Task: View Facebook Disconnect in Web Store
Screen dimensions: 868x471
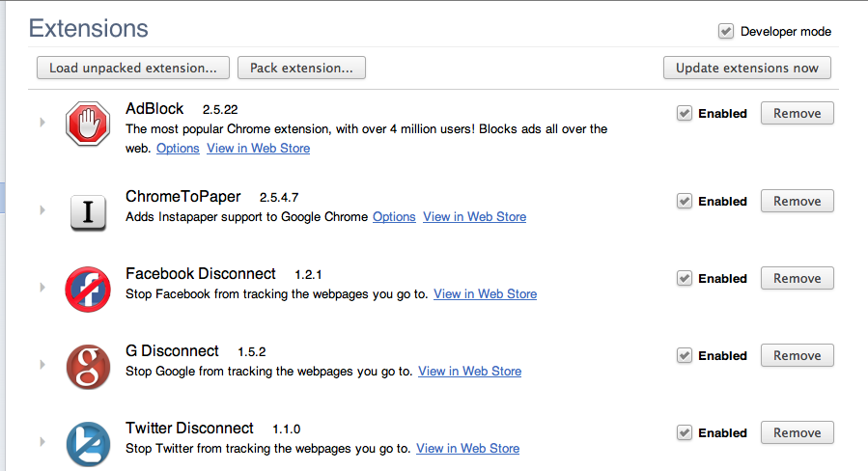Action: [485, 294]
